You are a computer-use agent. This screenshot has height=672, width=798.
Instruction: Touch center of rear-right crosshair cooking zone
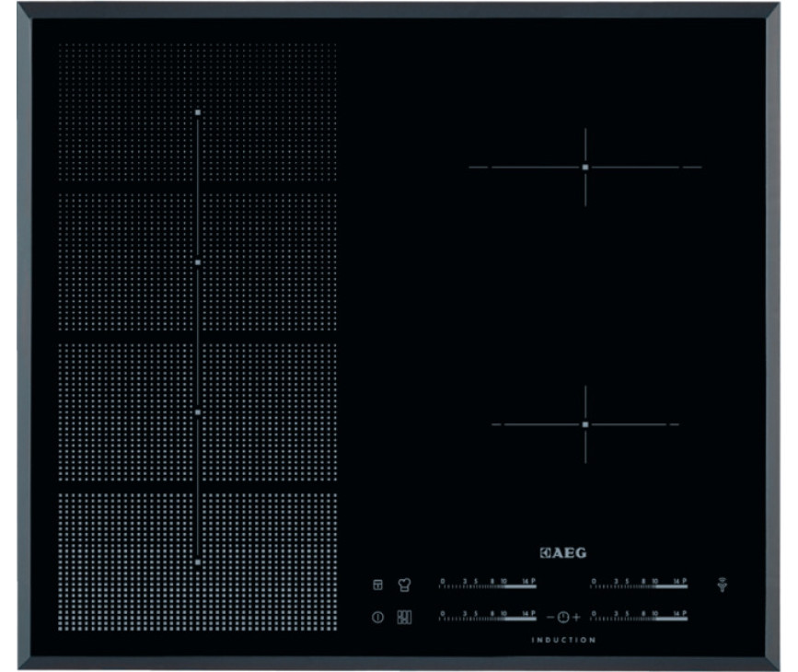pos(585,167)
